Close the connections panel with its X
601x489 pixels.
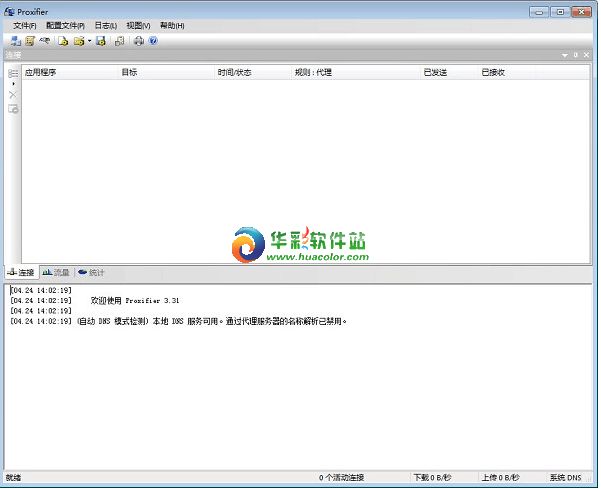[x=586, y=55]
